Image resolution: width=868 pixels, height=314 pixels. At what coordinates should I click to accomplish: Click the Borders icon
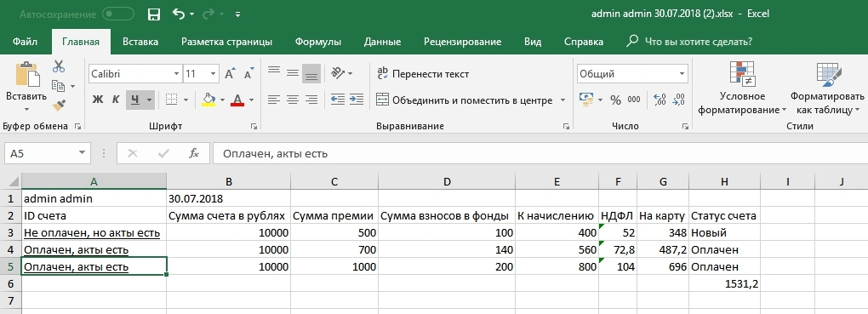172,100
